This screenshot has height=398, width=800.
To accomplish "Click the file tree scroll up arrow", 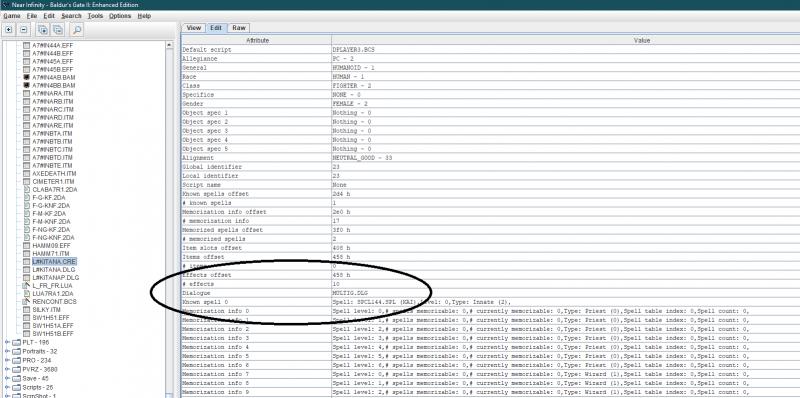I will click(169, 45).
